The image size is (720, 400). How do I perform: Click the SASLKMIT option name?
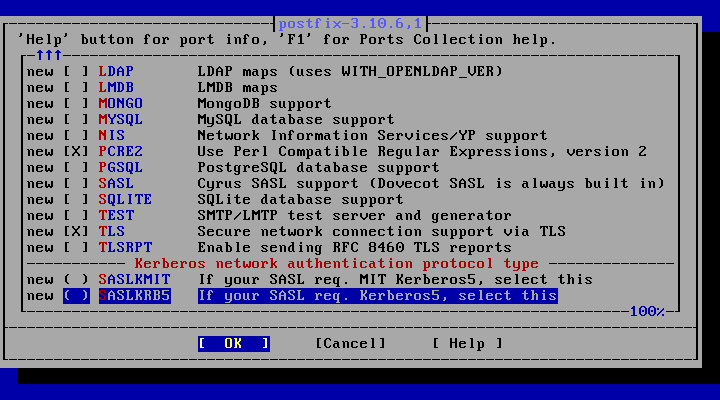[134, 280]
